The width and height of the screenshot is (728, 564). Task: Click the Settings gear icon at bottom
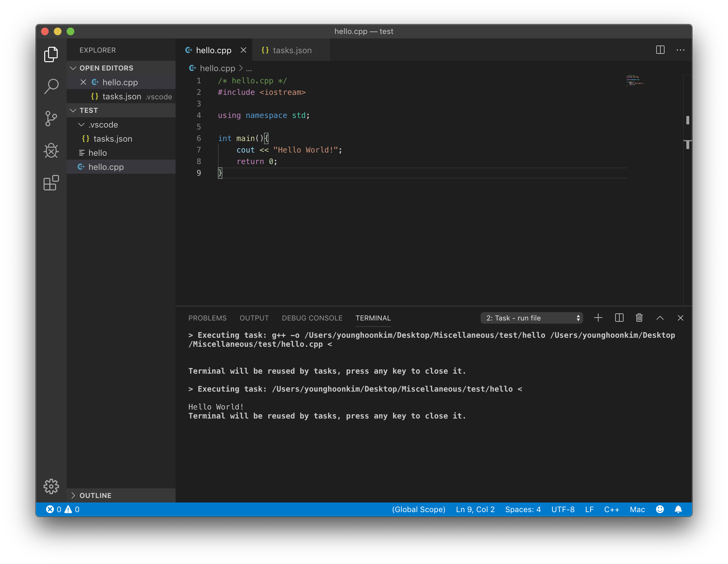tap(51, 485)
